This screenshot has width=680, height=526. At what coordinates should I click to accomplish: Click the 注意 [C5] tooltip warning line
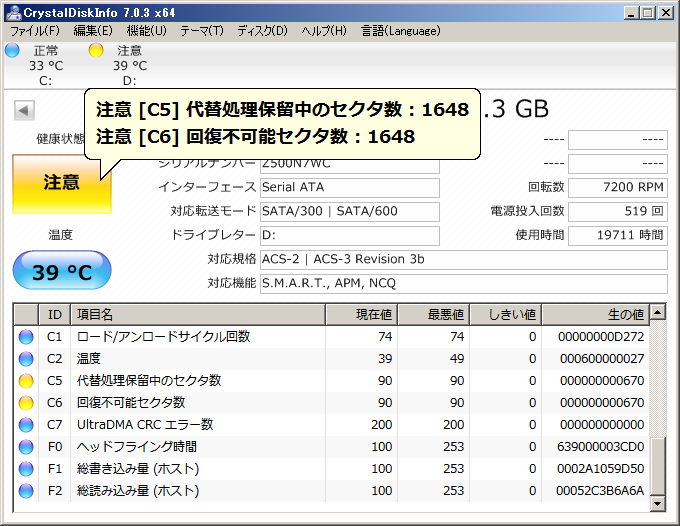[282, 110]
